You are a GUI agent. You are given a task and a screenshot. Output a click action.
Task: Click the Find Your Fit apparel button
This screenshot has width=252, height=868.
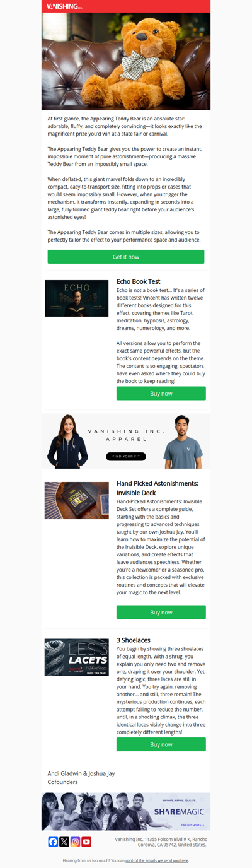[x=126, y=457]
